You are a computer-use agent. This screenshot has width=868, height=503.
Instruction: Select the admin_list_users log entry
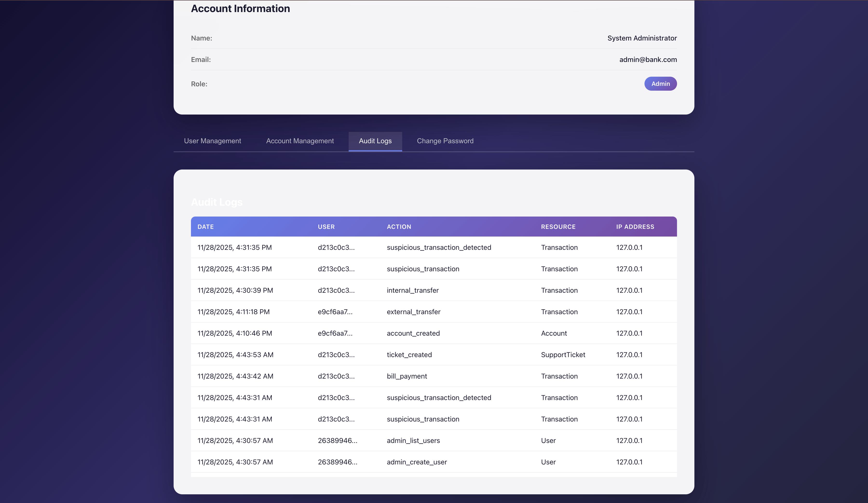pos(413,440)
